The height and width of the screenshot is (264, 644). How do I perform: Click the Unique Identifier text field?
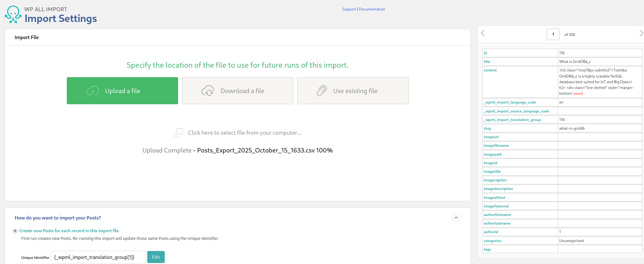(98, 257)
